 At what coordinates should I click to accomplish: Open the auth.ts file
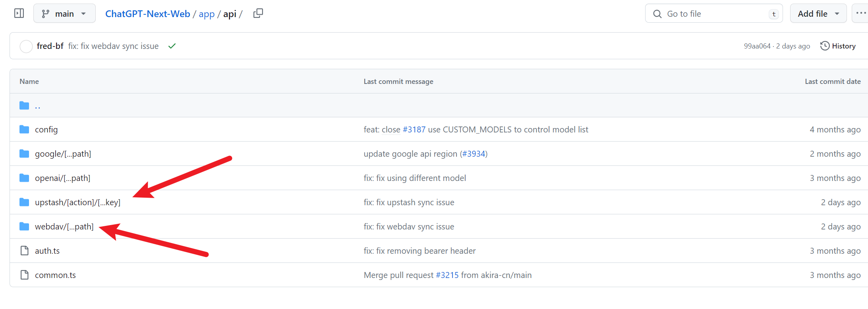pos(47,251)
